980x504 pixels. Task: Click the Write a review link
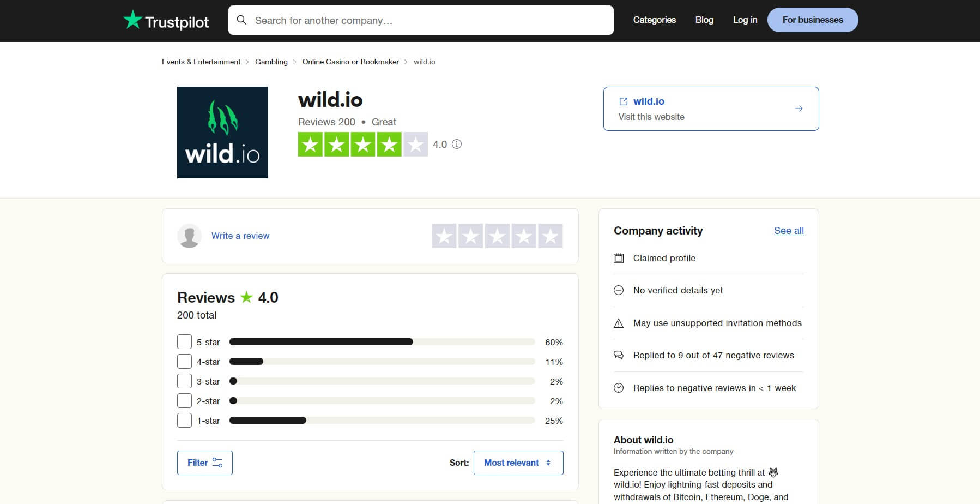point(240,236)
